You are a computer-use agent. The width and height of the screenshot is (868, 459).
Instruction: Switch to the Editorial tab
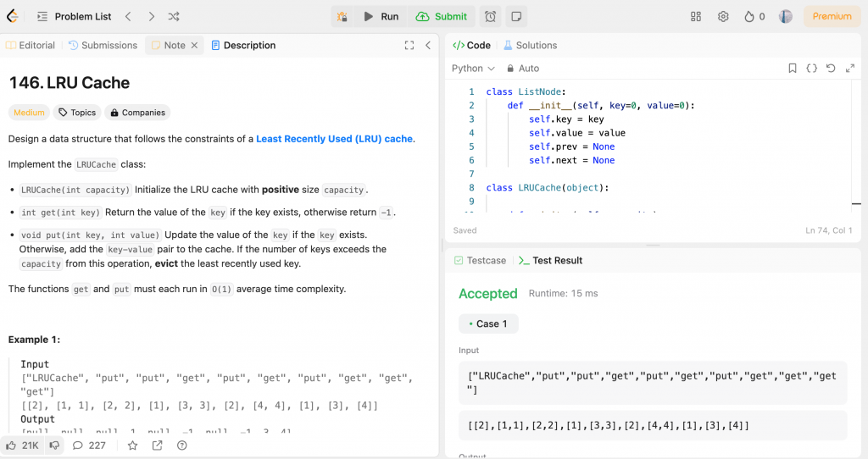[x=31, y=46]
